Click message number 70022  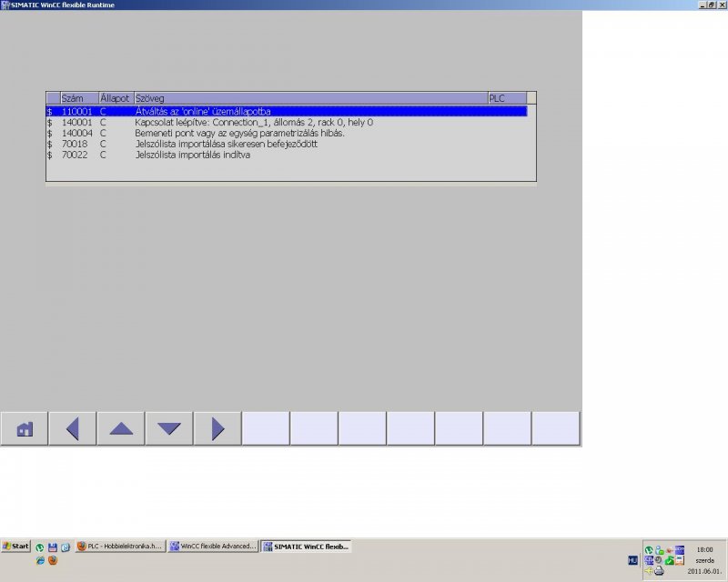75,155
